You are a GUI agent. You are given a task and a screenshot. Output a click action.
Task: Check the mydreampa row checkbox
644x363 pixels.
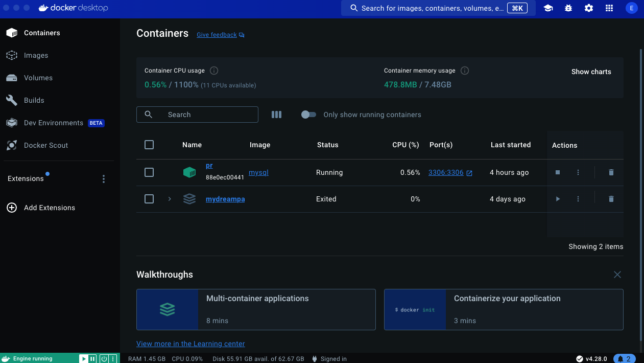click(x=149, y=199)
